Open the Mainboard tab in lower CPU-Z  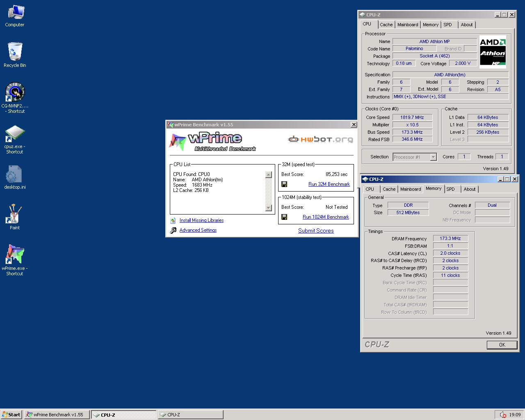[x=411, y=189]
